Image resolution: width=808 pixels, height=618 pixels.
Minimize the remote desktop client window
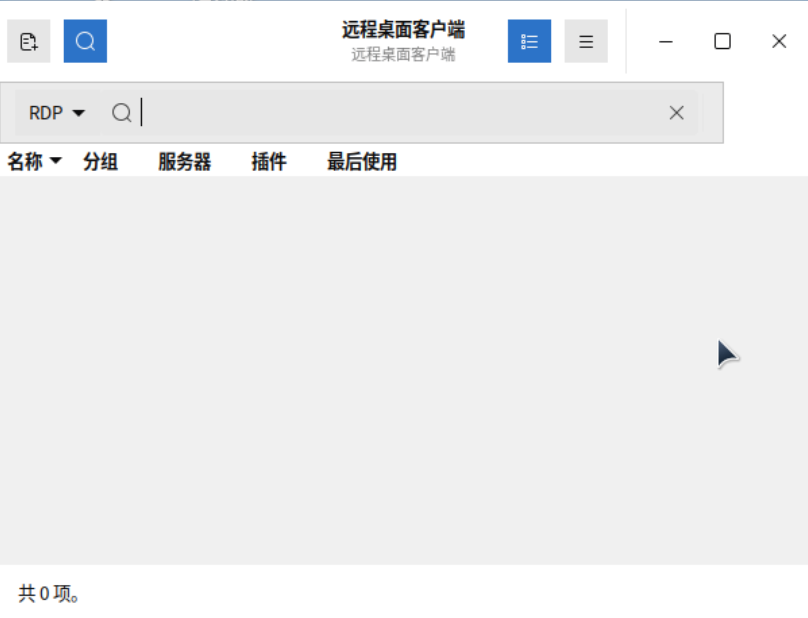[x=666, y=41]
